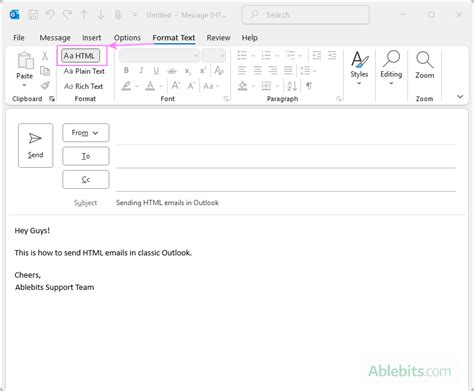Click the Cut scissors icon
Image resolution: width=474 pixels, height=391 pixels.
[45, 56]
